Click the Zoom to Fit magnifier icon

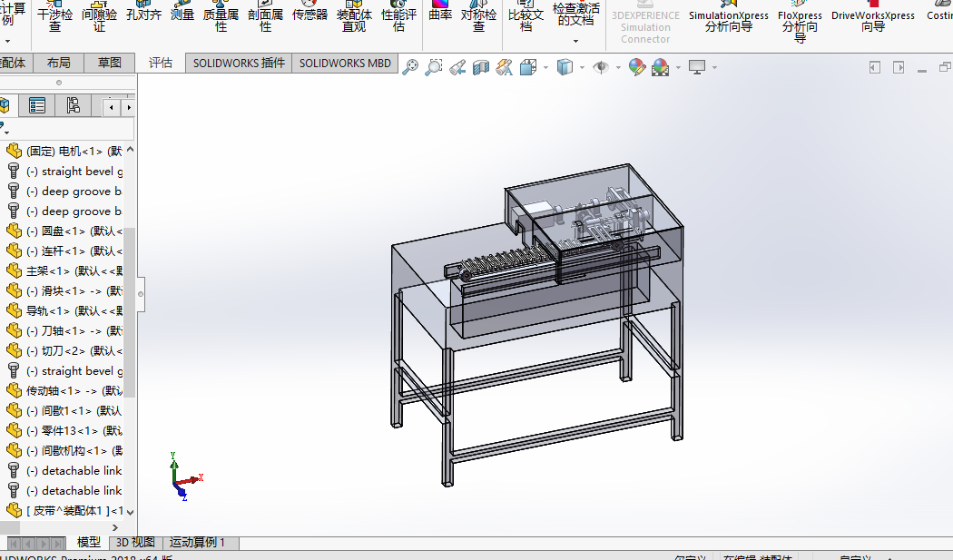(x=411, y=67)
